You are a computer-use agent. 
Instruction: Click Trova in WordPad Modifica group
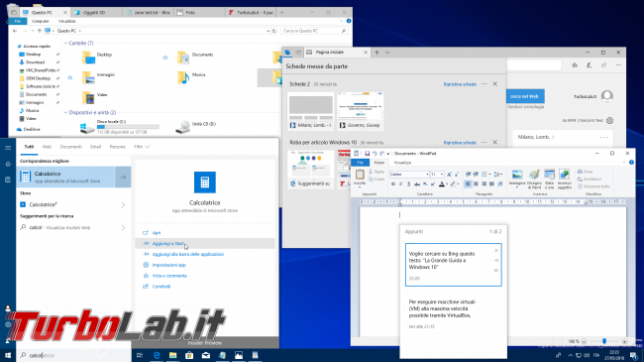point(586,172)
